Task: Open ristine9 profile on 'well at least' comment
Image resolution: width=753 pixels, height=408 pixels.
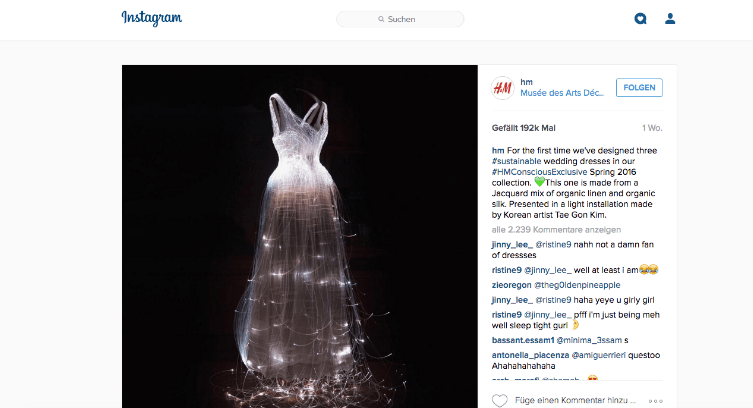Action: 507,270
